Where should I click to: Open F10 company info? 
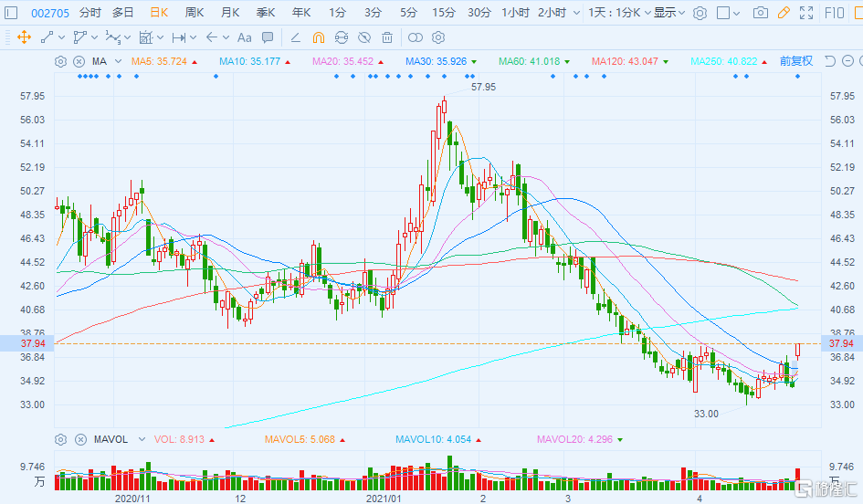[835, 13]
